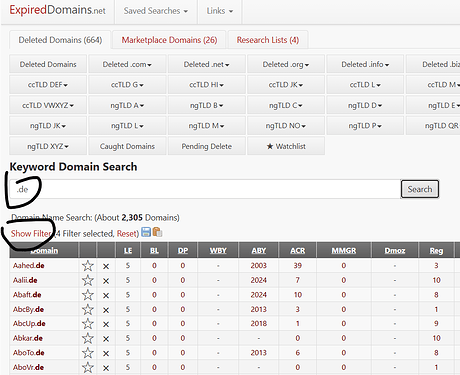The image size is (460, 375).
Task: Expand the ccTLD HI dropdown
Action: (206, 85)
